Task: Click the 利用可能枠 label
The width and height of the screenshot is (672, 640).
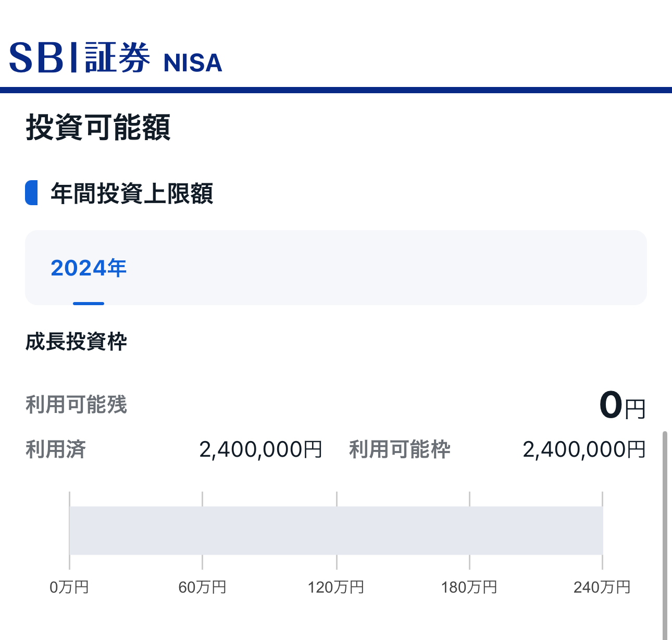Action: (400, 449)
